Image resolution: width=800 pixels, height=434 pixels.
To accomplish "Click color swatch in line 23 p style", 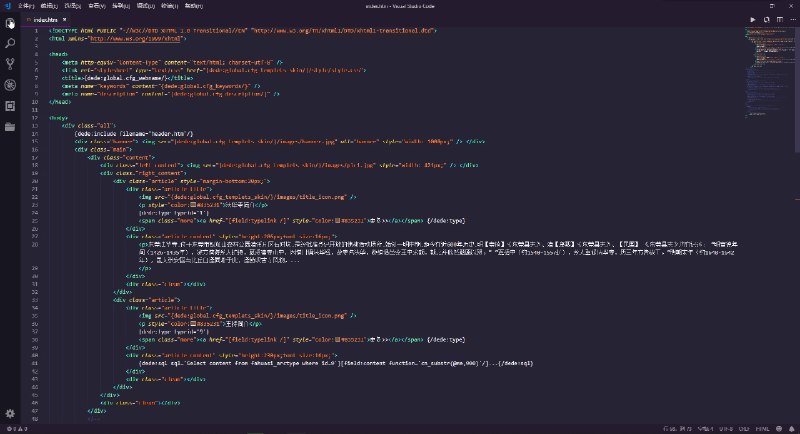I will point(193,205).
